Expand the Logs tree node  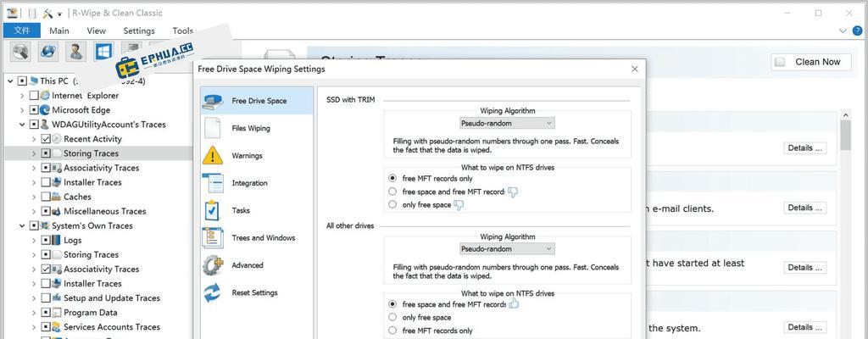34,240
